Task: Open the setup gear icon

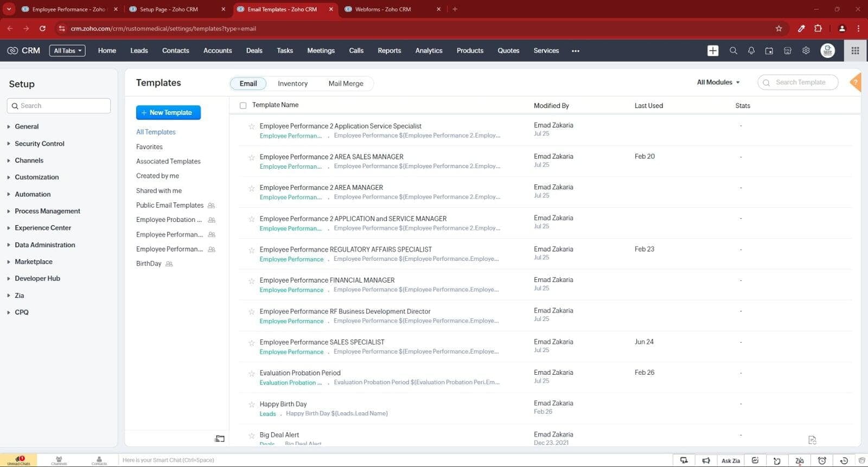Action: (x=806, y=50)
